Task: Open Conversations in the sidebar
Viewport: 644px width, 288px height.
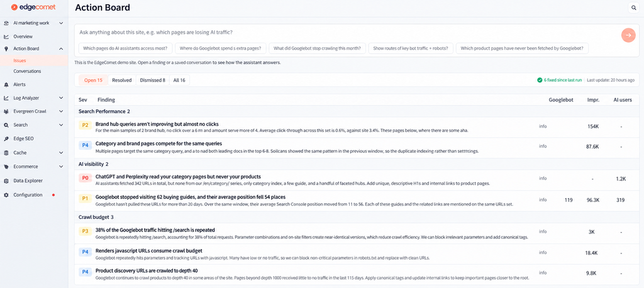Action: click(27, 71)
